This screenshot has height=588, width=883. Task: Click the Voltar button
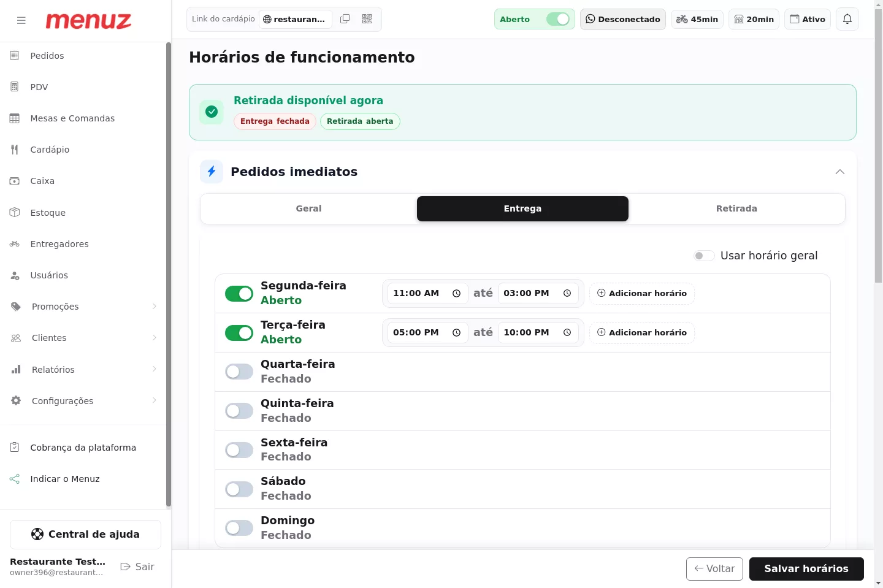[x=714, y=569]
